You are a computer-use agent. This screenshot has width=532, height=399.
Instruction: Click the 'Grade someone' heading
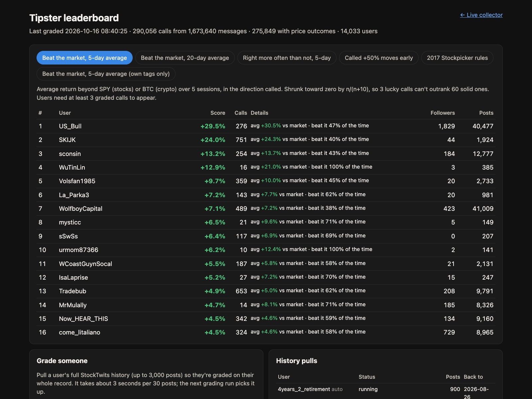pos(62,361)
